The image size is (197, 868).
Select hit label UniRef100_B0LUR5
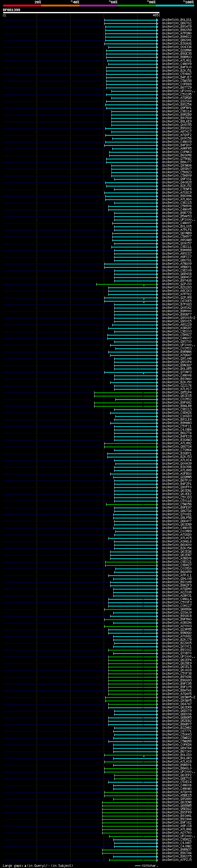point(176,369)
